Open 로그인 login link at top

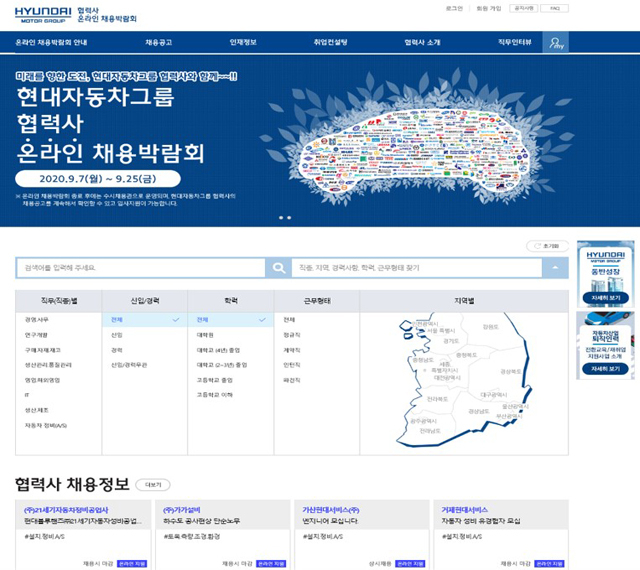[x=454, y=8]
